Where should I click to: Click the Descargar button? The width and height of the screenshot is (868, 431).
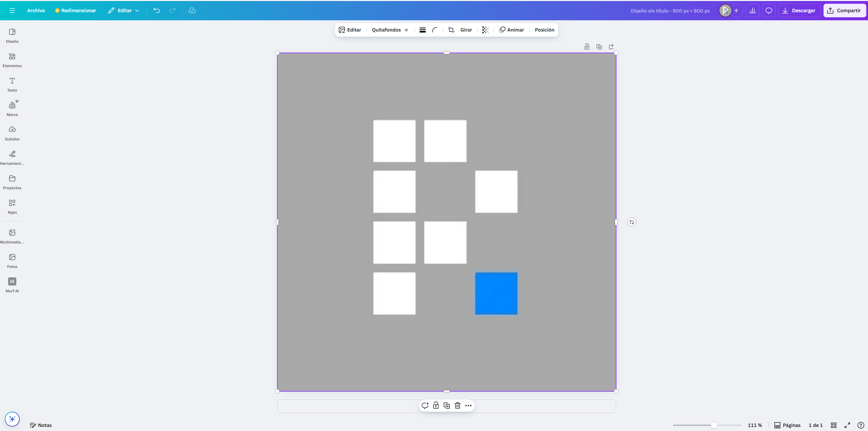[799, 11]
